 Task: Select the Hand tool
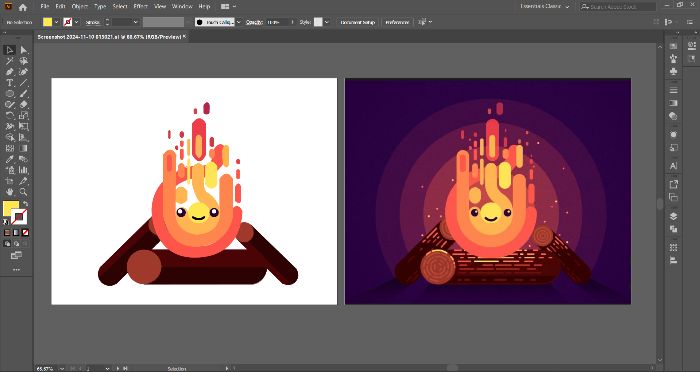click(x=9, y=192)
